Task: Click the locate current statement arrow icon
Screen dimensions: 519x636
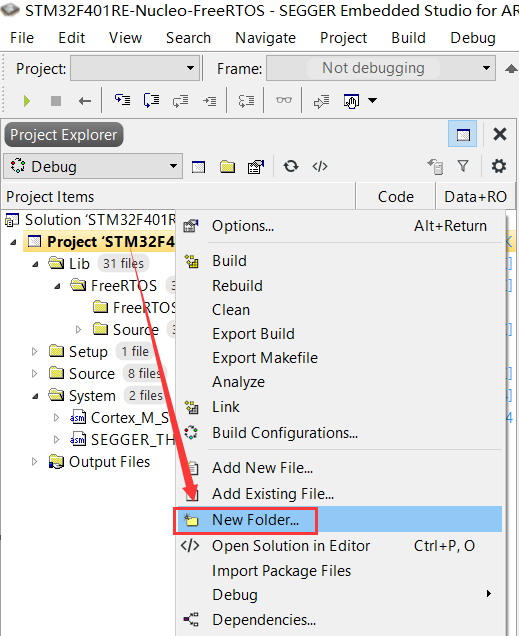Action: (x=322, y=101)
